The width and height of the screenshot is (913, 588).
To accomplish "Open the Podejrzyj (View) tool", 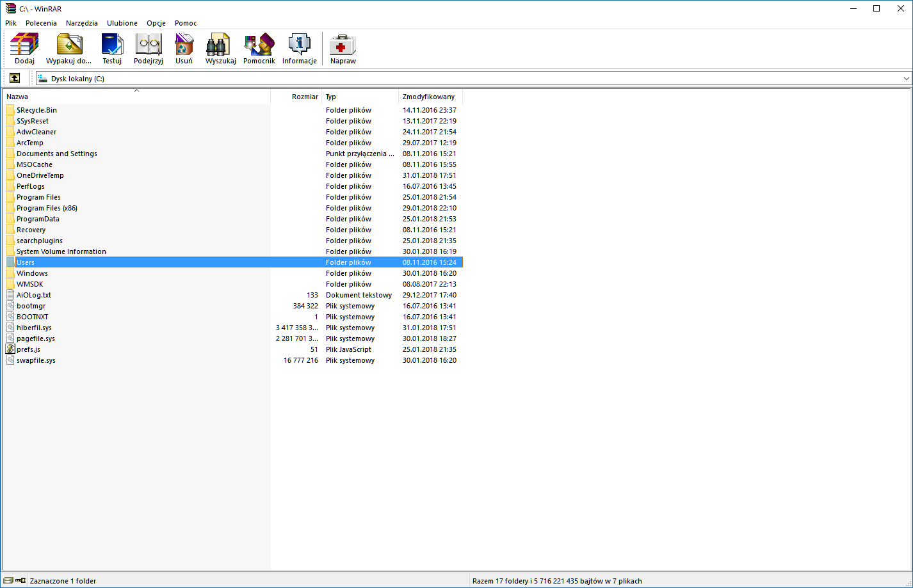I will (149, 49).
